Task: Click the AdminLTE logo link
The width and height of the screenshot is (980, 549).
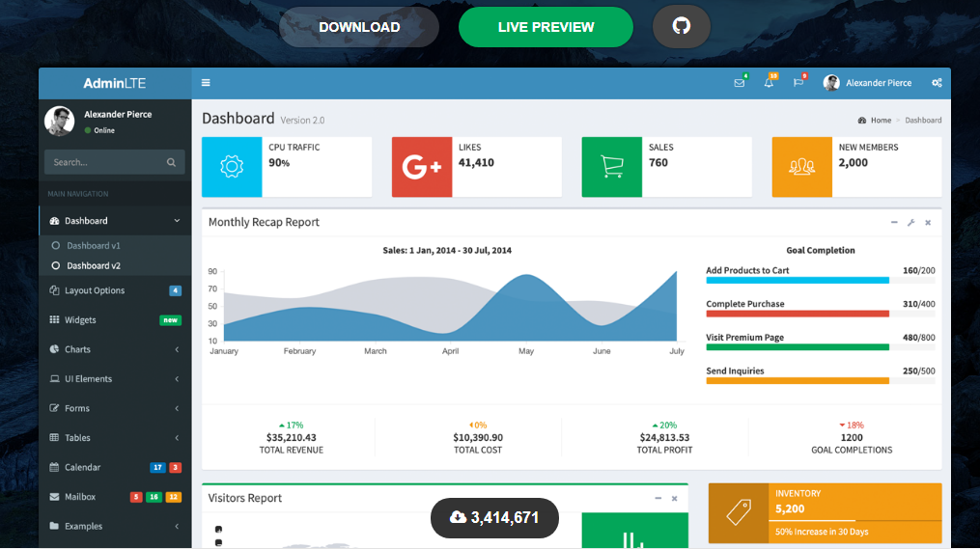Action: [x=114, y=83]
